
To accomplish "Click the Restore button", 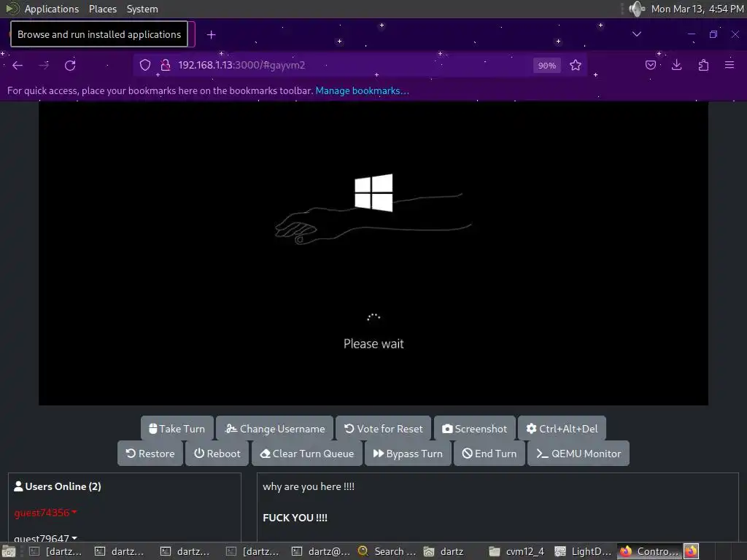I will pyautogui.click(x=150, y=454).
